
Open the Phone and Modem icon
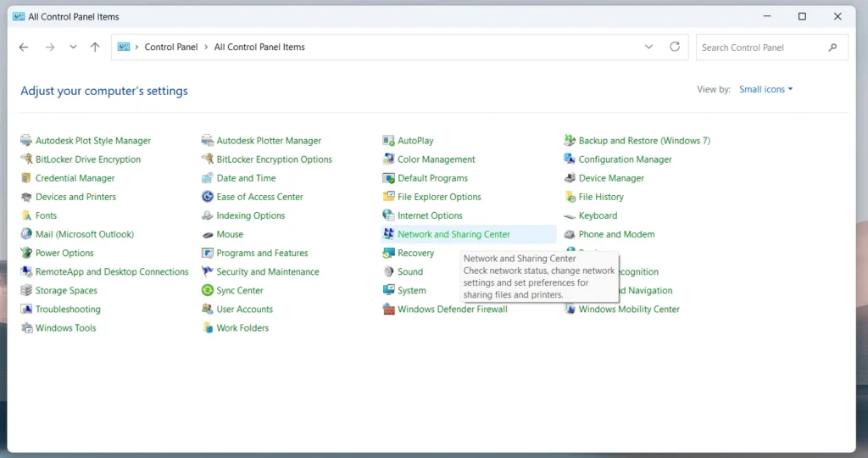coord(570,235)
